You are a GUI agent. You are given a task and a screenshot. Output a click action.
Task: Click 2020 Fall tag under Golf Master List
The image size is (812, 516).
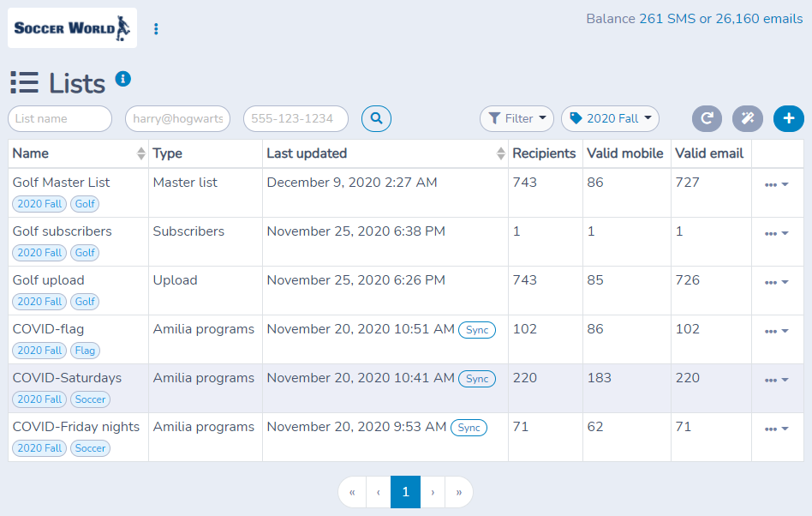(x=39, y=204)
